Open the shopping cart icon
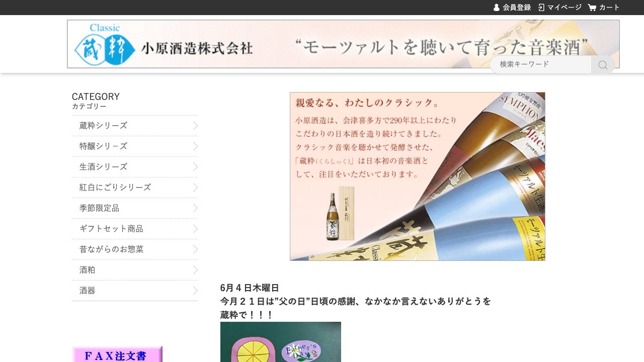Viewport: 644px width, 362px height. point(592,8)
